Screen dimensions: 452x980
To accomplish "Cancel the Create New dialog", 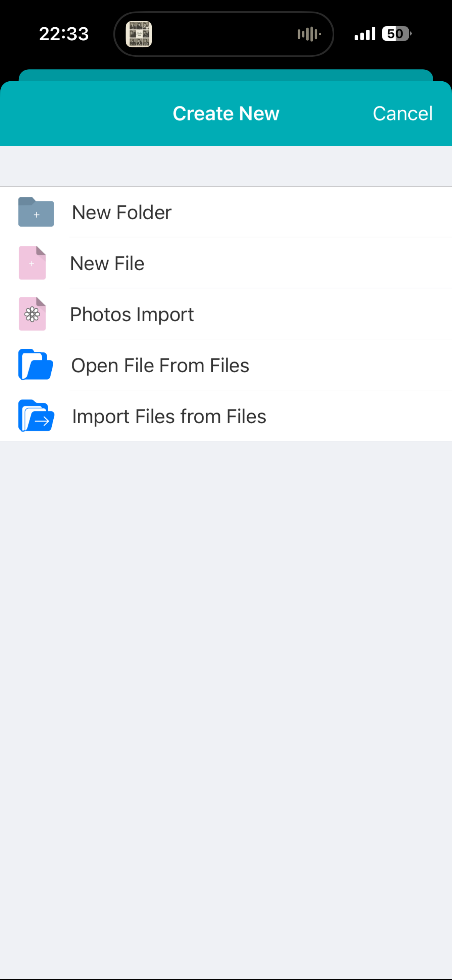I will coord(403,113).
